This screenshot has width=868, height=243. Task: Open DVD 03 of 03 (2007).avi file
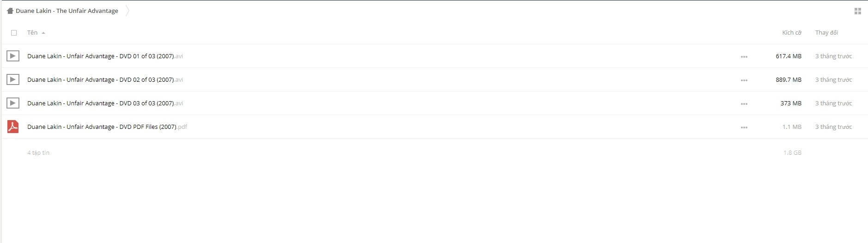tap(105, 103)
